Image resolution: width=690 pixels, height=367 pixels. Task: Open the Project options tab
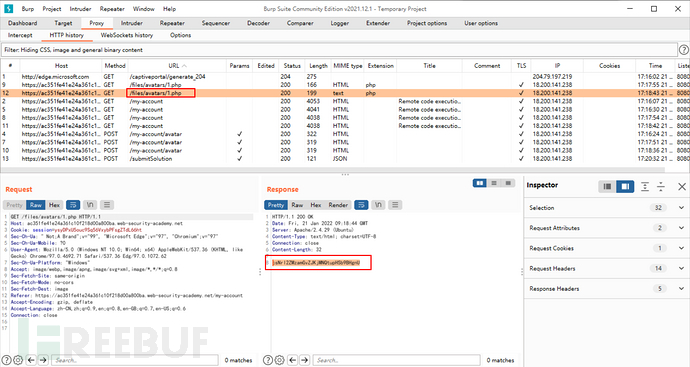click(427, 23)
